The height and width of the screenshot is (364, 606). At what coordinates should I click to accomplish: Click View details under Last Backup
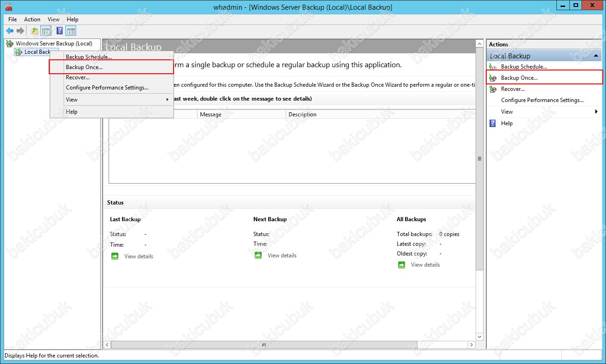[139, 256]
